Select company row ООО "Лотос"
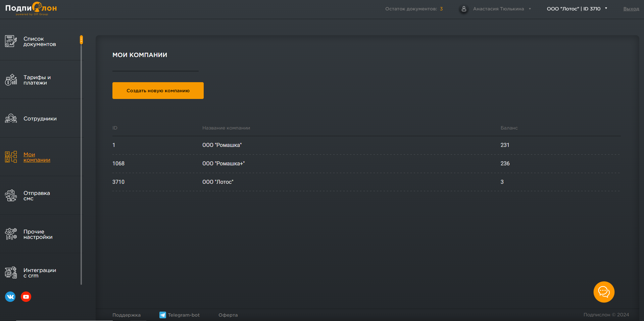Image resolution: width=644 pixels, height=321 pixels. point(366,182)
